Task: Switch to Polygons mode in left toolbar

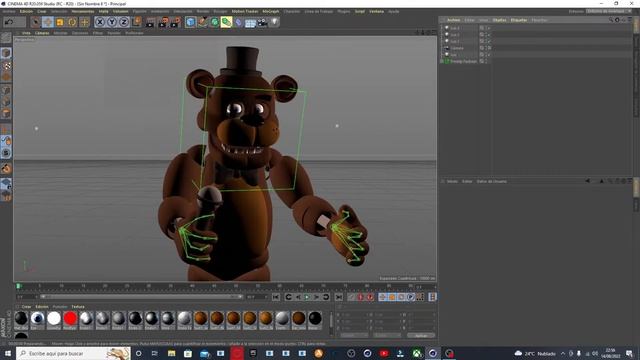Action: tap(6, 113)
